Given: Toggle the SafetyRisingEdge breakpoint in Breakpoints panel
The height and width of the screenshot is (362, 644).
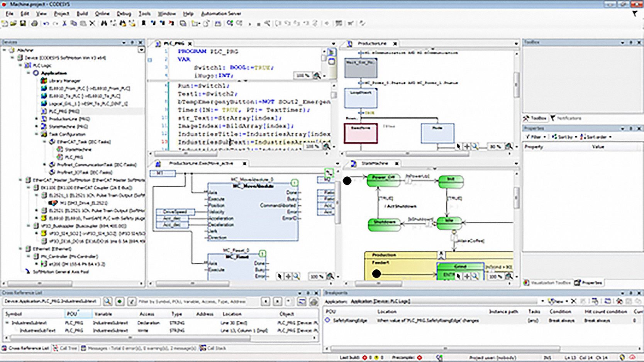Looking at the screenshot, I should pos(327,320).
